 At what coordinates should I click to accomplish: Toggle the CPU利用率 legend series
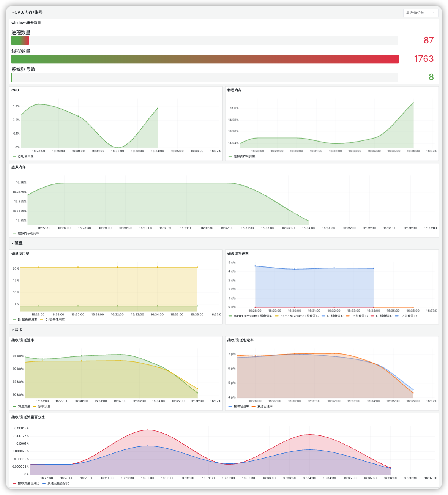click(23, 156)
